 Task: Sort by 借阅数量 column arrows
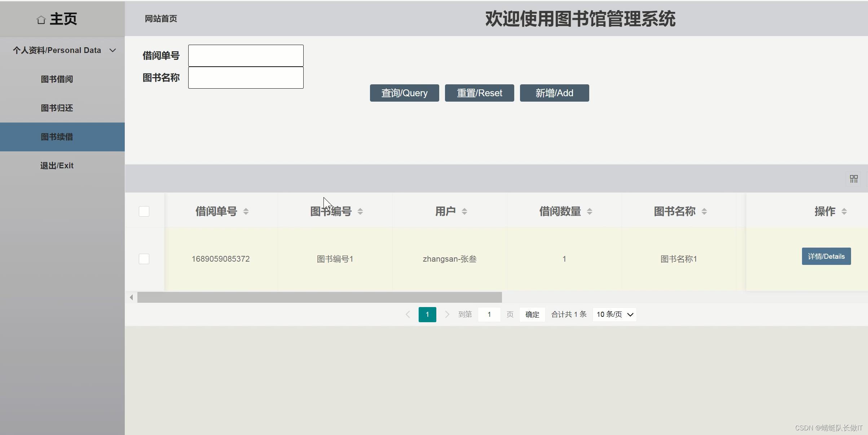(x=590, y=212)
